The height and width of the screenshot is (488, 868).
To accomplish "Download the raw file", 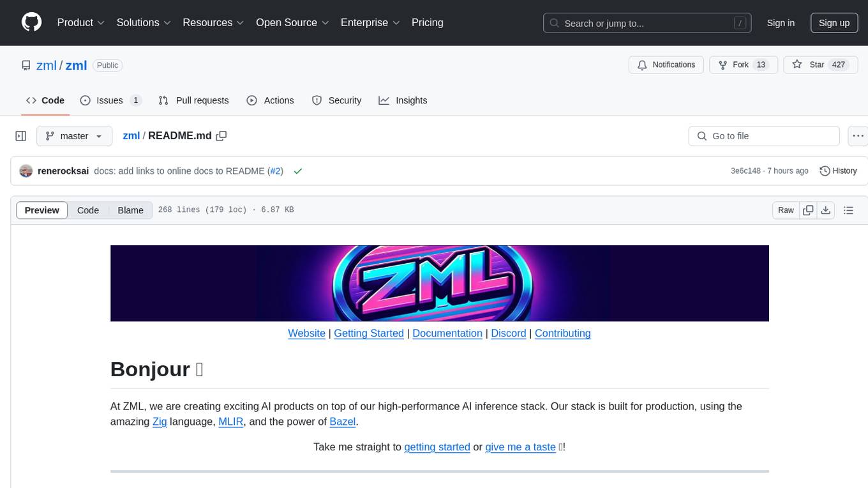I will [x=825, y=210].
